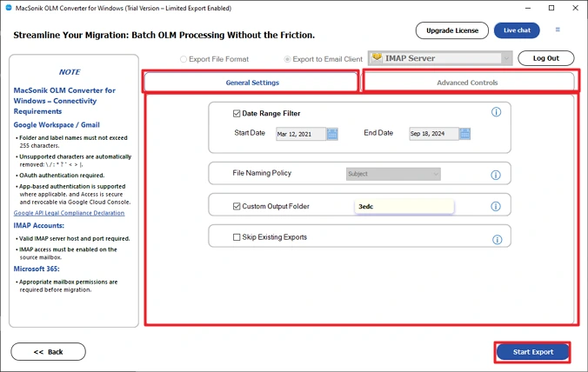588x372 pixels.
Task: Click the Date Range Filter info icon
Action: (x=496, y=112)
